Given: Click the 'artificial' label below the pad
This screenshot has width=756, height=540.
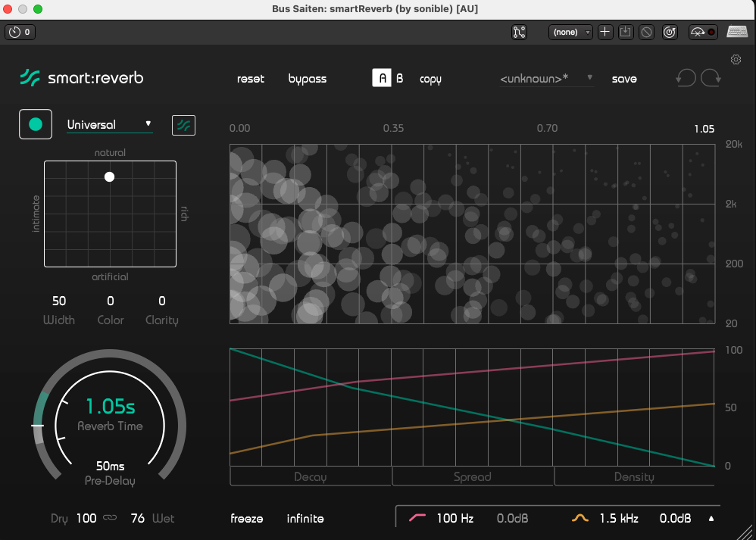Looking at the screenshot, I should [110, 276].
